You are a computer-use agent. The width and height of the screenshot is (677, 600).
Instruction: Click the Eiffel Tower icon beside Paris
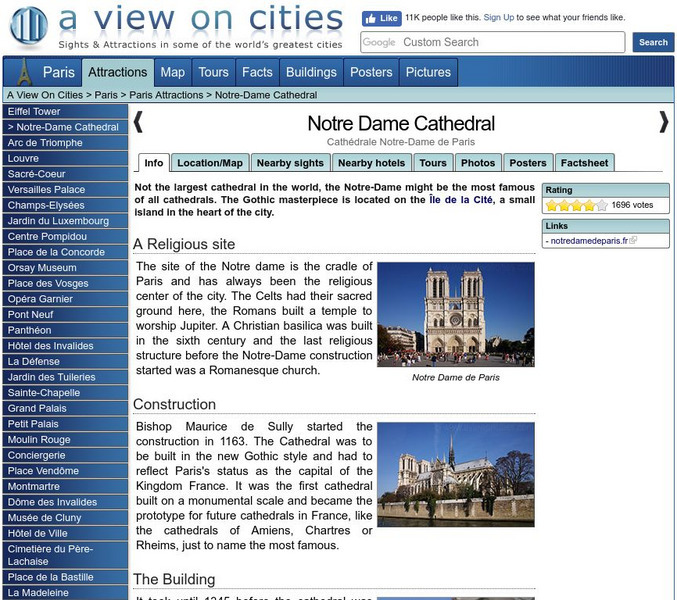[23, 72]
